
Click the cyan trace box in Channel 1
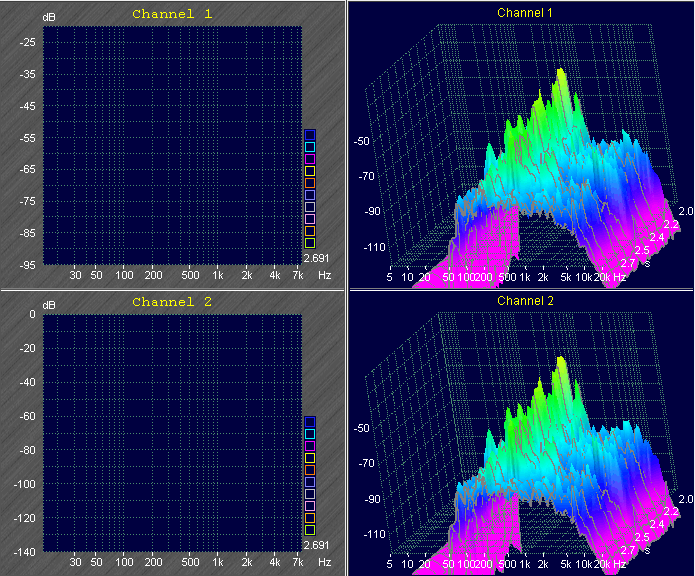pos(310,147)
